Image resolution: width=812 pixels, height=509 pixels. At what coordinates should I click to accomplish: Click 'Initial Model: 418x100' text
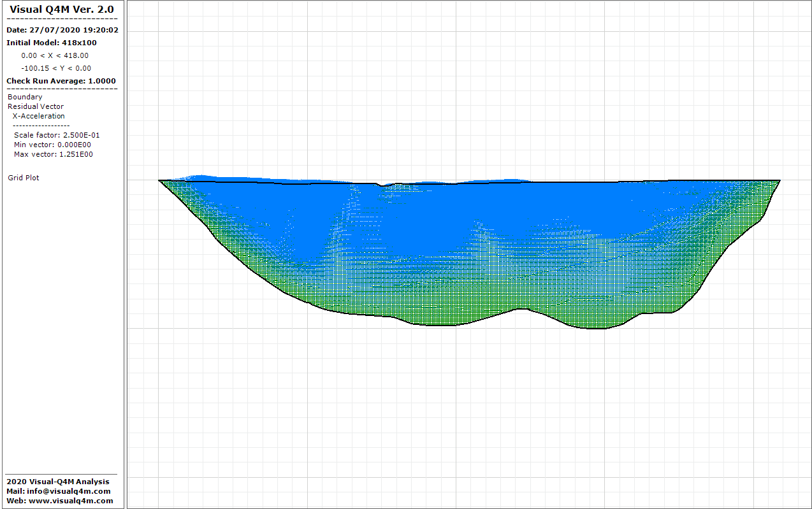coord(52,43)
